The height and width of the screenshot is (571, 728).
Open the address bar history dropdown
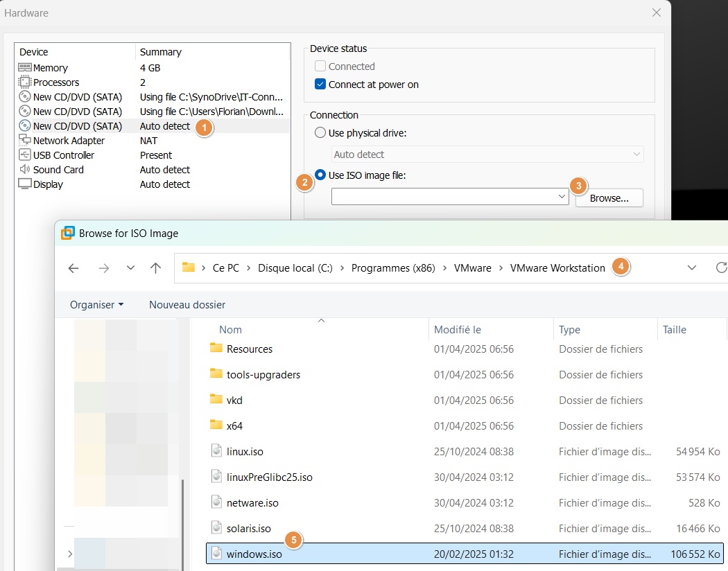click(691, 267)
